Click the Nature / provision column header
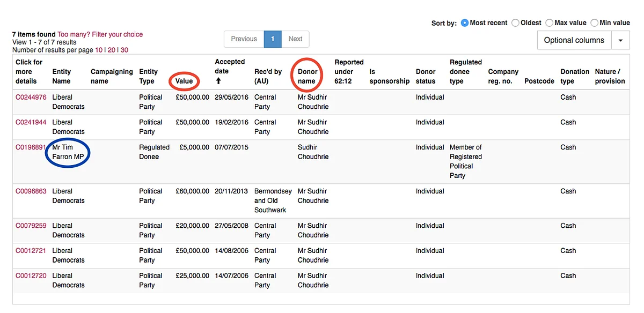The image size is (644, 313). click(x=610, y=76)
